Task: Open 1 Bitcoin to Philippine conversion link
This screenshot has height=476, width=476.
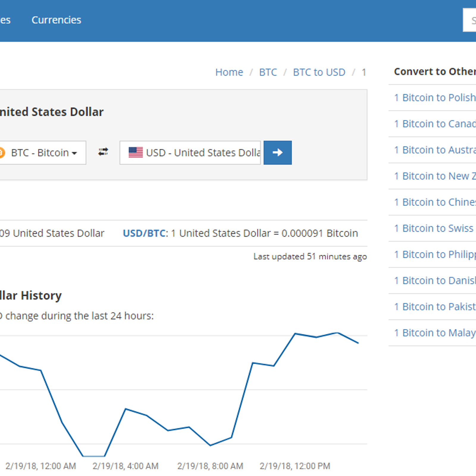Action: 435,254
